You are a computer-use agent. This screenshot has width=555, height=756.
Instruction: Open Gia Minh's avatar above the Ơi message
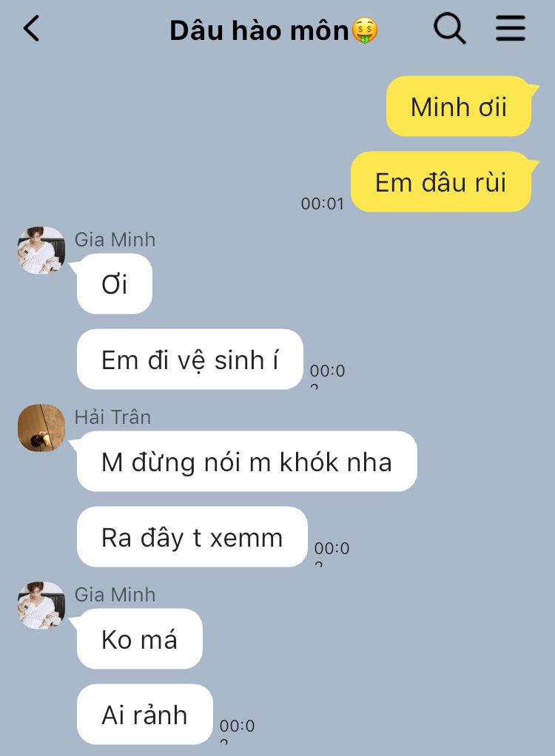(41, 250)
